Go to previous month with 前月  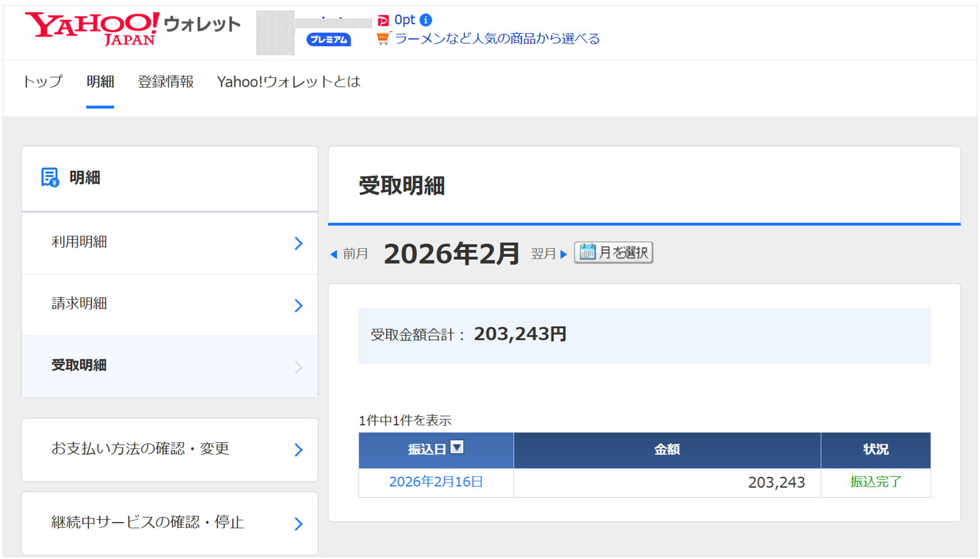349,254
